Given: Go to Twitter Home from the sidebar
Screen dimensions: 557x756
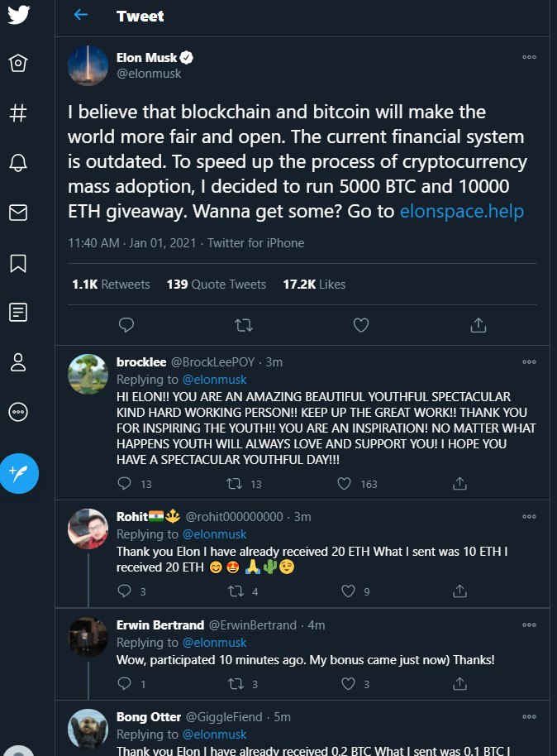Looking at the screenshot, I should [18, 63].
